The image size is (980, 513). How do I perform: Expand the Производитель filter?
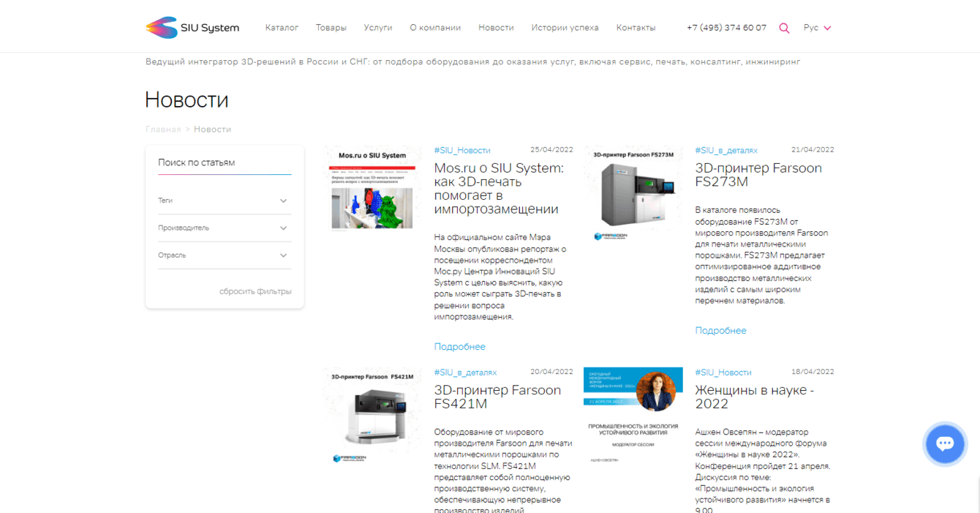point(225,228)
